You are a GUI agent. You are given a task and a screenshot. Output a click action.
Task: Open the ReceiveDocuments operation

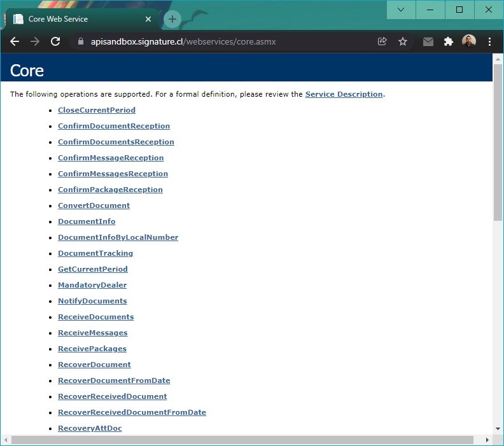[96, 317]
